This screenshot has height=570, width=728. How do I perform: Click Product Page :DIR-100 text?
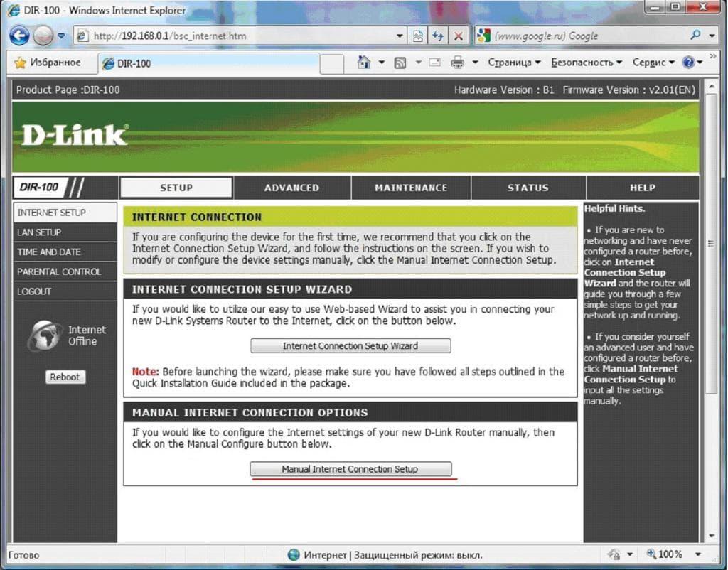click(x=68, y=90)
